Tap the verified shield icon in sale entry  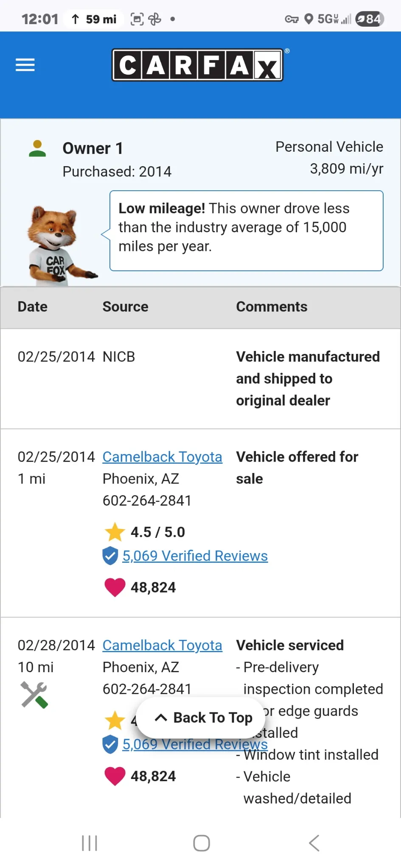pos(110,556)
